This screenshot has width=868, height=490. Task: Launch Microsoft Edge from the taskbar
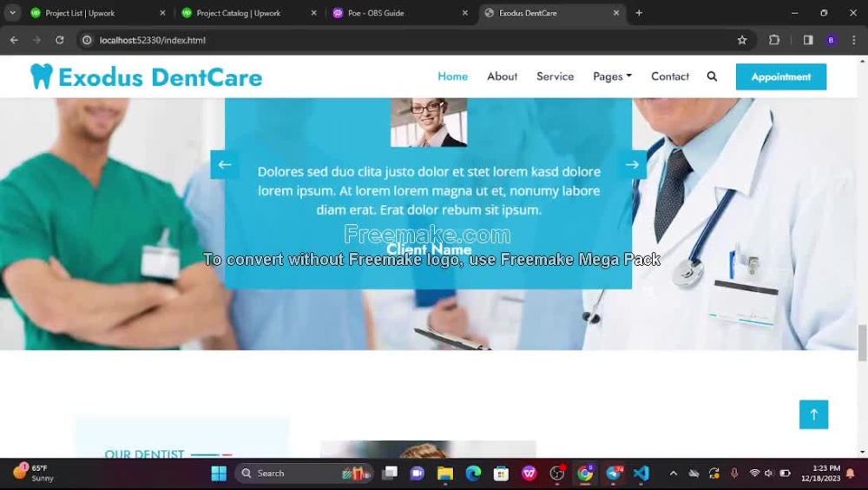tap(473, 473)
